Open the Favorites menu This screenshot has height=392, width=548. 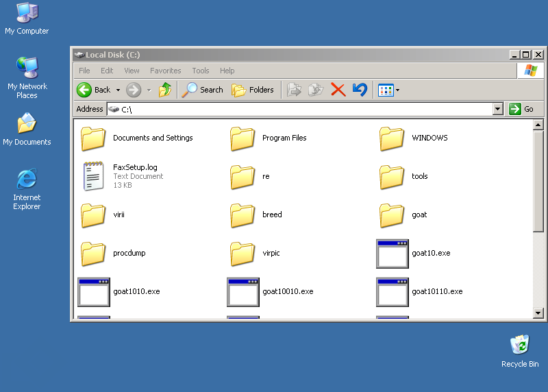166,71
